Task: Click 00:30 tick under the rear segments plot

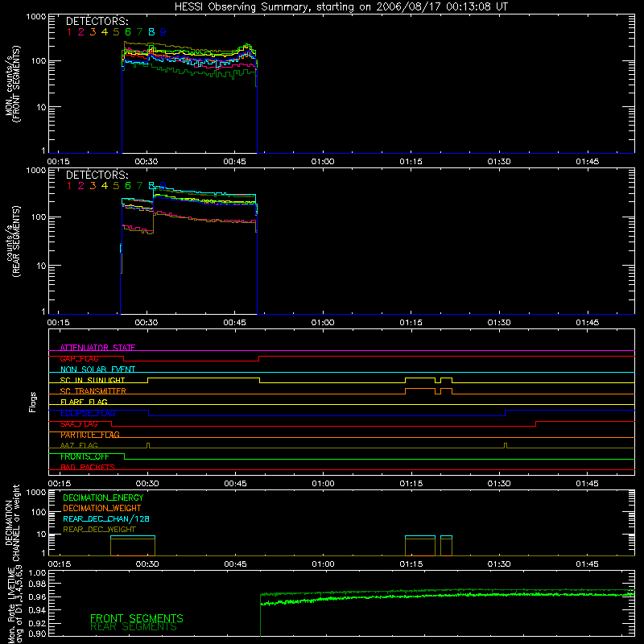Action: coord(147,323)
